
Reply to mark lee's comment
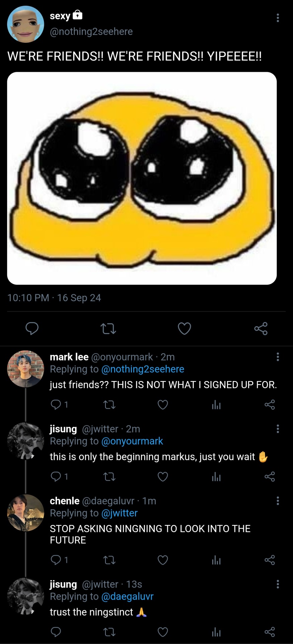pos(56,405)
